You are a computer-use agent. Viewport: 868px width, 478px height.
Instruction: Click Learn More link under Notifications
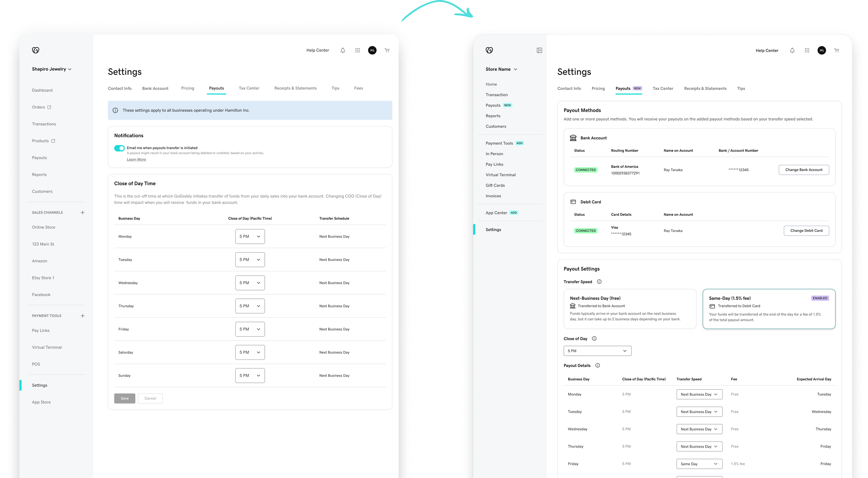click(x=136, y=159)
